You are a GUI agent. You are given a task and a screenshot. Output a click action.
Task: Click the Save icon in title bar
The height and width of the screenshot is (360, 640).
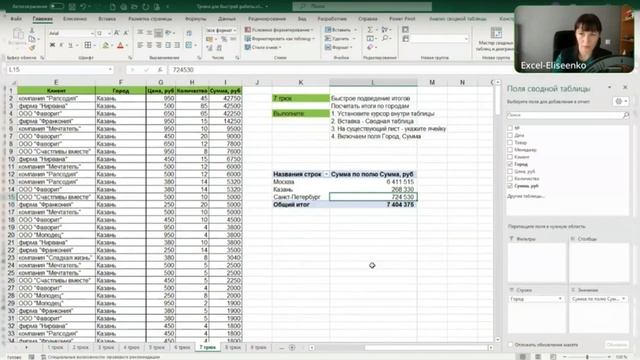(x=72, y=7)
